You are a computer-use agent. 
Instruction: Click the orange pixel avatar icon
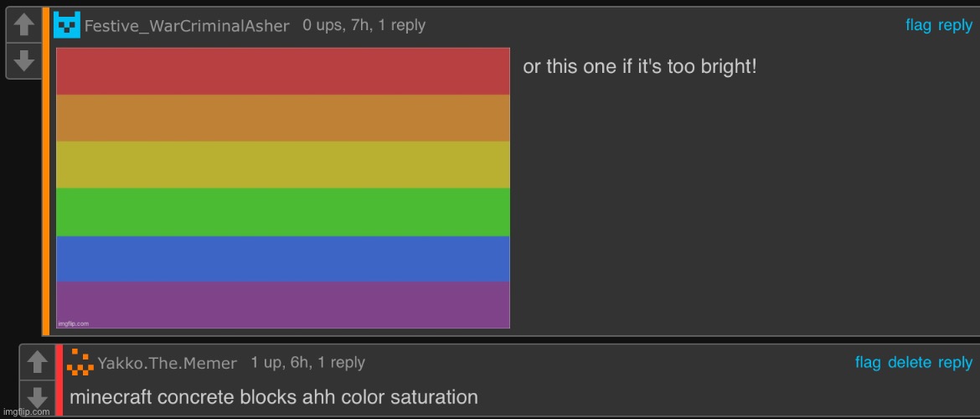80,363
